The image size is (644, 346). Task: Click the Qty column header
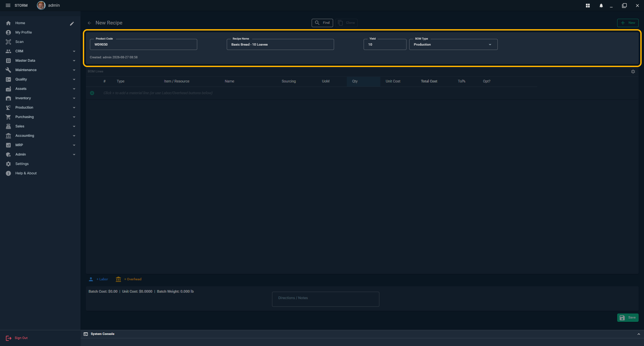[363, 81]
